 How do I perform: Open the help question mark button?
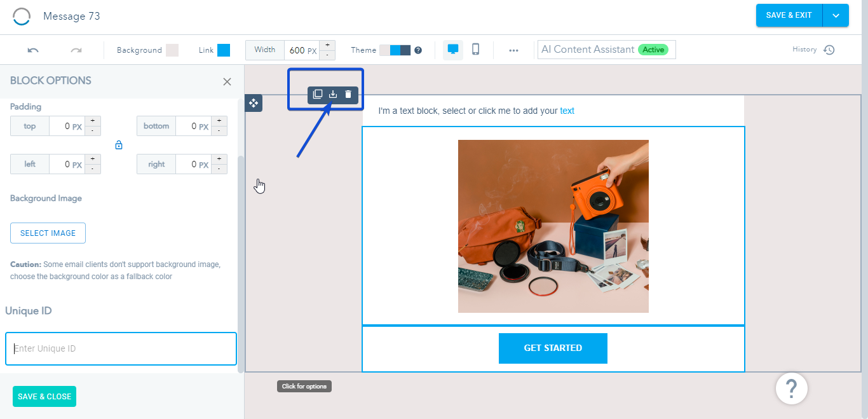pyautogui.click(x=792, y=388)
